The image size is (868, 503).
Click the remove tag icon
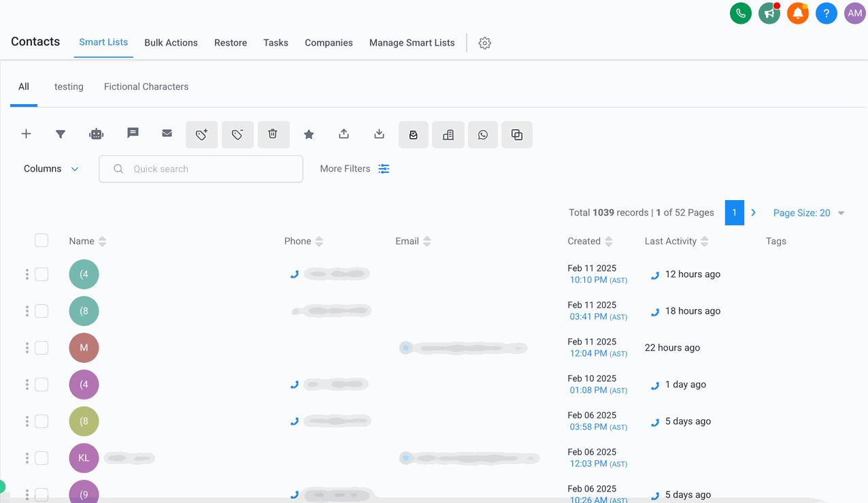click(x=237, y=135)
